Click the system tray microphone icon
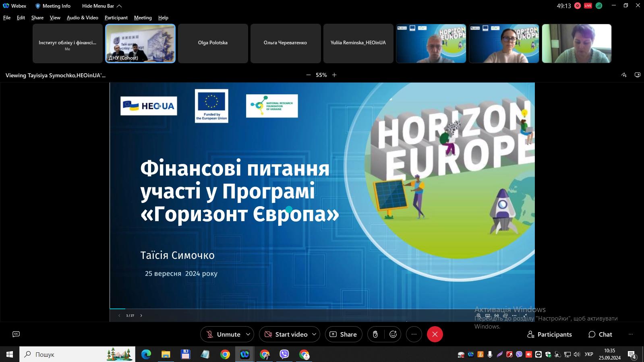This screenshot has height=362, width=644. 490,354
